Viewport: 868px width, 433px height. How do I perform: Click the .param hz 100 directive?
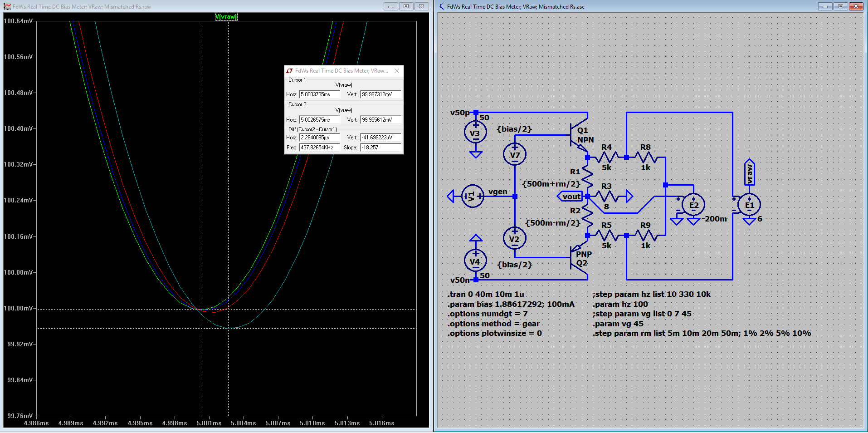pos(620,304)
